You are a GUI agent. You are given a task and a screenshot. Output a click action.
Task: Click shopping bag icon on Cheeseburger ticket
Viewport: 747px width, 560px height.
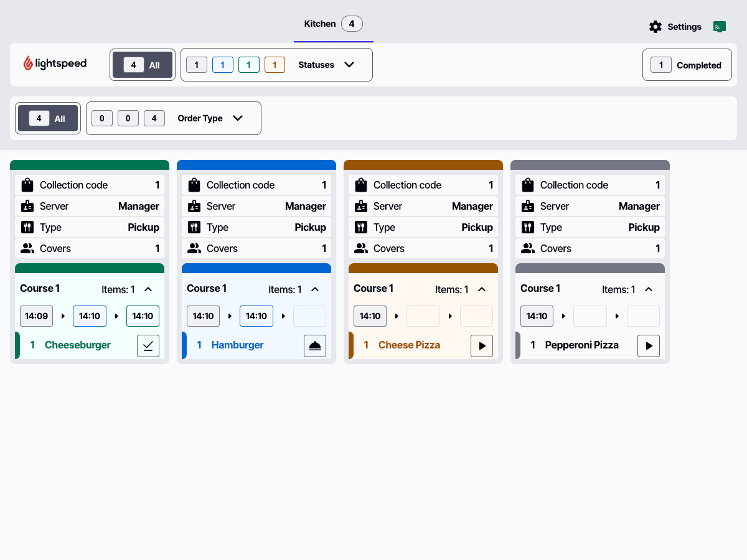click(27, 185)
